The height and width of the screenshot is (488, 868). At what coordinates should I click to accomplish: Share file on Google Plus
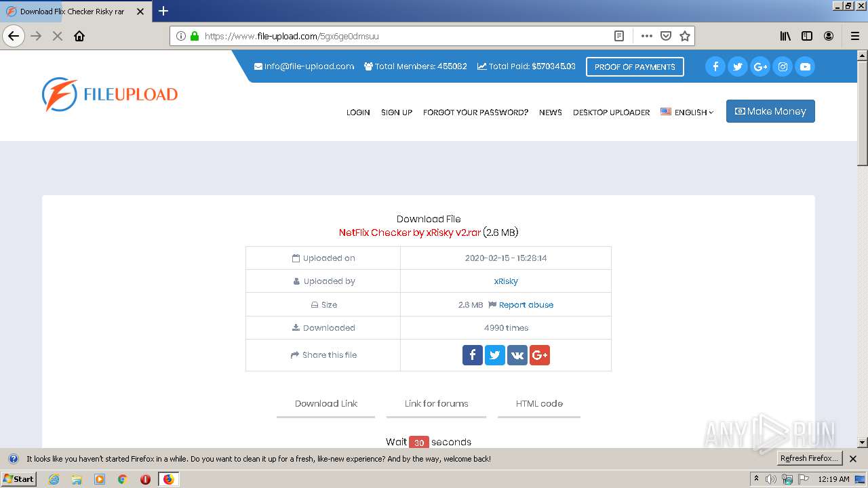[x=540, y=355]
